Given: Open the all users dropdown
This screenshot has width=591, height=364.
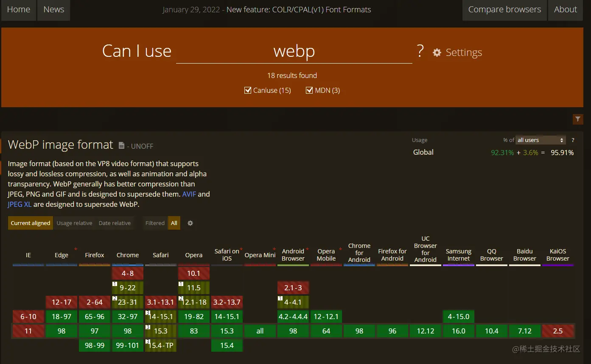Looking at the screenshot, I should [541, 140].
